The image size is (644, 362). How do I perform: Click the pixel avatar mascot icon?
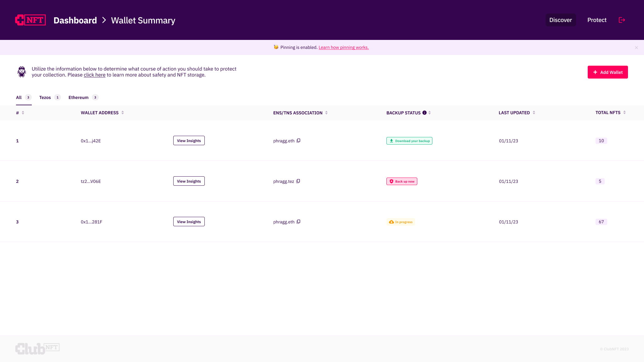(x=22, y=72)
